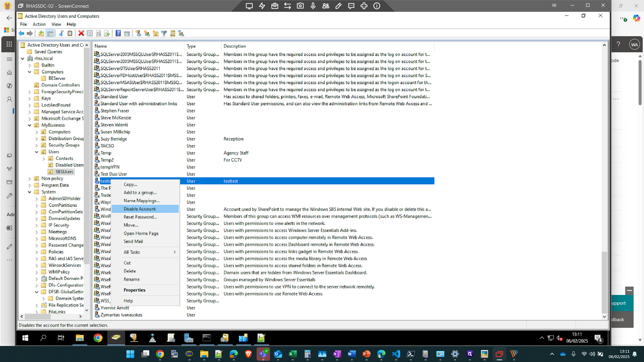Go up one level with folder-arrow icon
Screen dimensions: 644x362
(41, 33)
